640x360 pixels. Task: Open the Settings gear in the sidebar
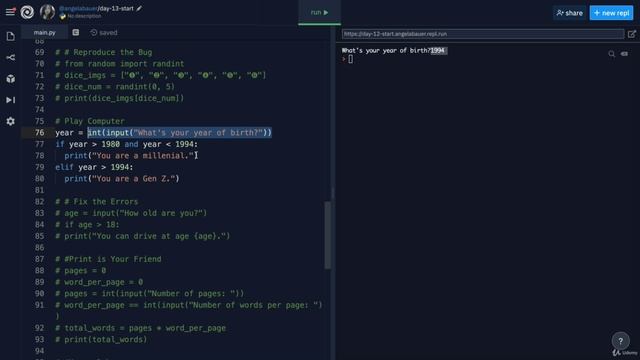tap(11, 121)
